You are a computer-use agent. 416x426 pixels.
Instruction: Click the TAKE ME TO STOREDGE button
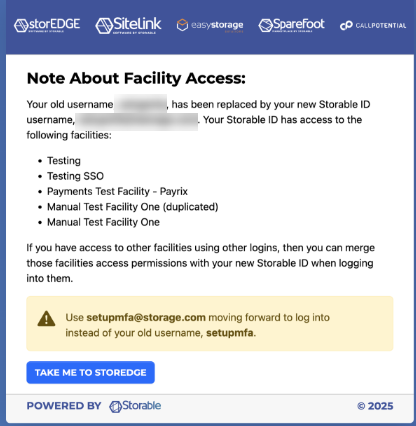coord(91,372)
